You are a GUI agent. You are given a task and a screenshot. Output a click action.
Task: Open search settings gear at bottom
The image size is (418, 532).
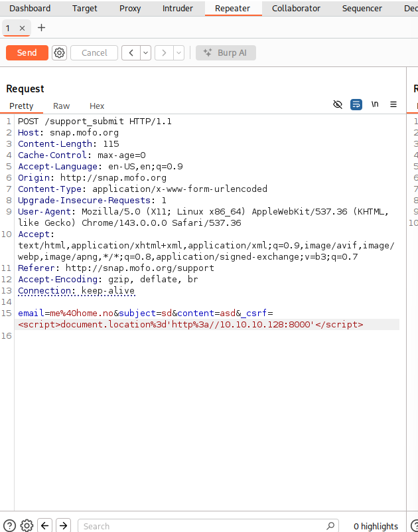click(27, 526)
